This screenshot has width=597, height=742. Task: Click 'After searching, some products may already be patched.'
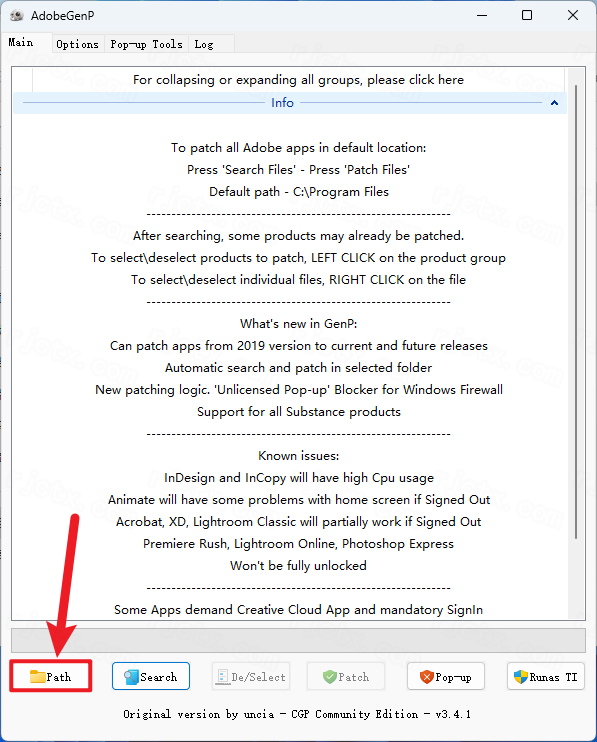pos(298,236)
